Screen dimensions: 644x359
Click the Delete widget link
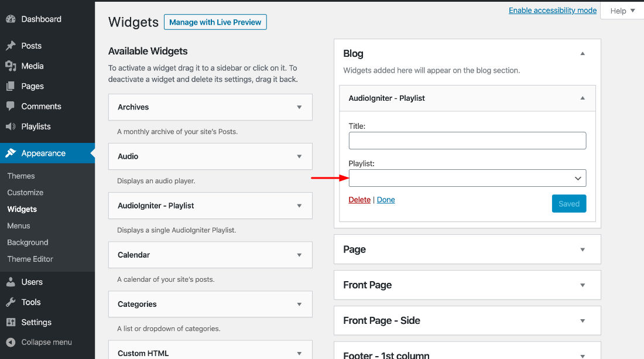(359, 200)
